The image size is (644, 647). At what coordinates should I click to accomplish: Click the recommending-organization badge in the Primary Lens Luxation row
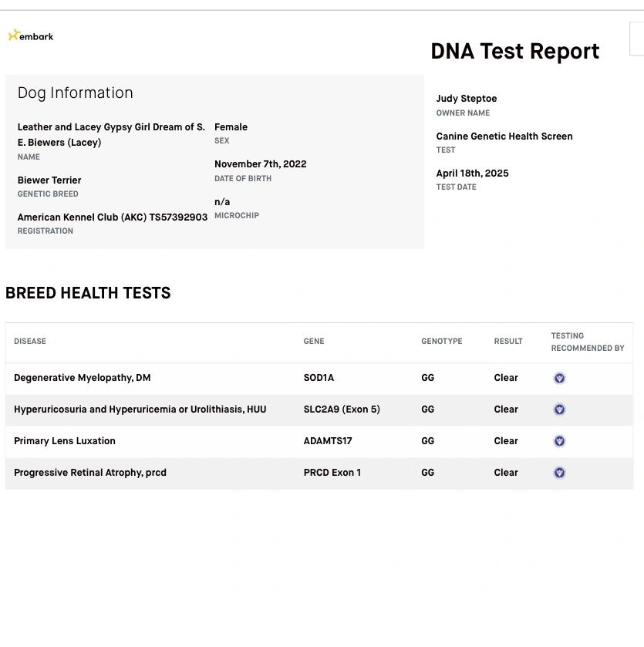coord(560,441)
